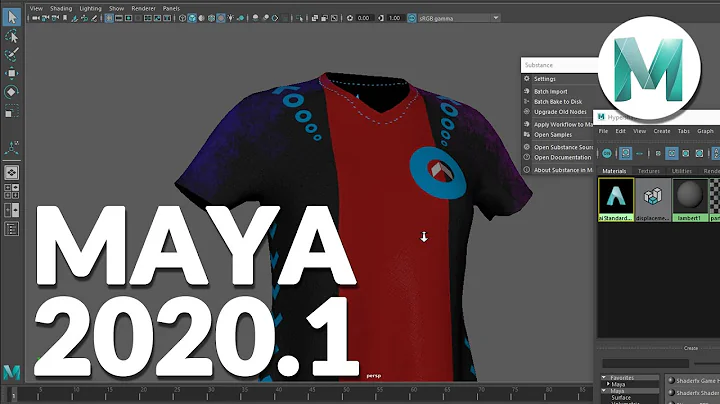This screenshot has height=404, width=720.
Task: Activate the Rotate tool
Action: coord(12,92)
